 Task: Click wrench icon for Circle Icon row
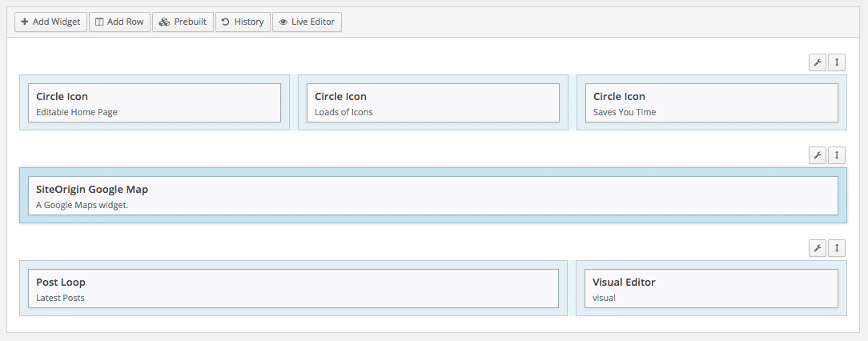tap(818, 62)
